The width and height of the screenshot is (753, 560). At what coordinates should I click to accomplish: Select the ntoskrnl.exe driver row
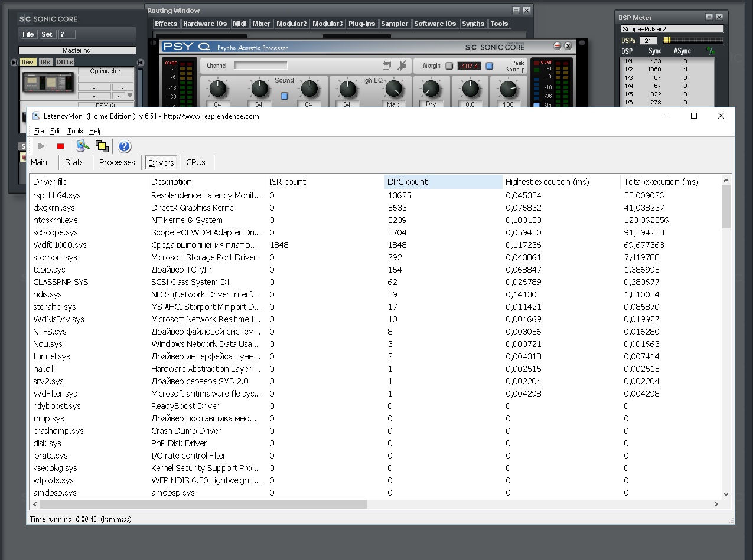[376, 220]
